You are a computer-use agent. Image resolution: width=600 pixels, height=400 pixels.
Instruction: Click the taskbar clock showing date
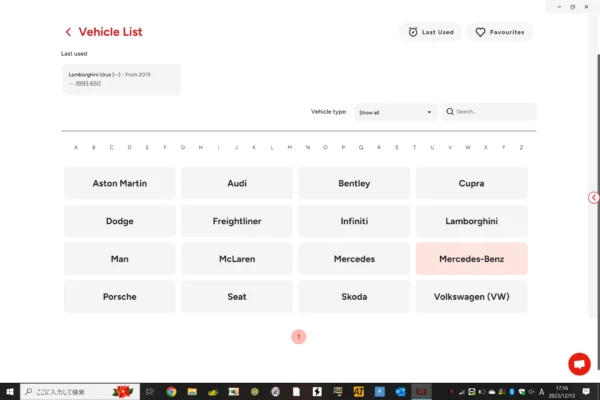click(x=562, y=392)
